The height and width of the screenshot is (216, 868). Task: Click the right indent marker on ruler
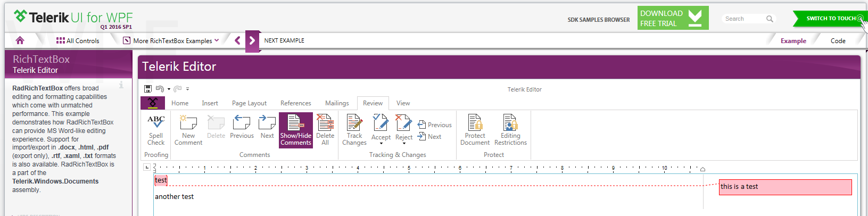pyautogui.click(x=702, y=169)
